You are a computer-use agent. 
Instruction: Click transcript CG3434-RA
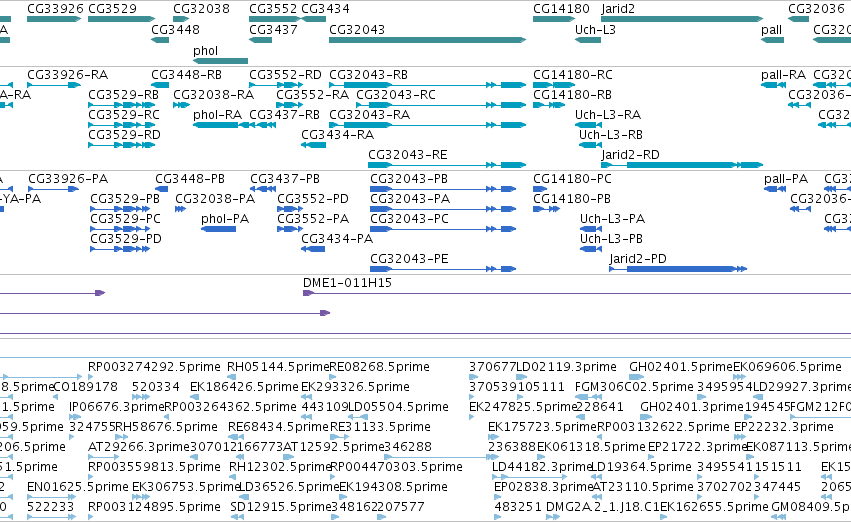pos(338,135)
